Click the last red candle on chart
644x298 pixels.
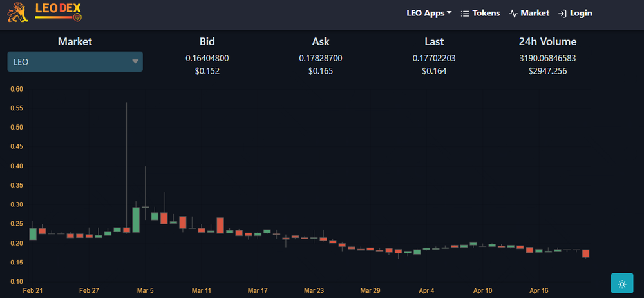(585, 253)
